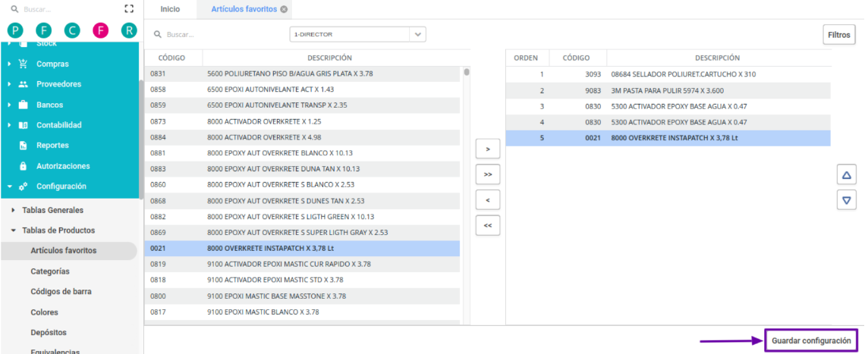Open Colores in sidebar tree

tap(44, 312)
